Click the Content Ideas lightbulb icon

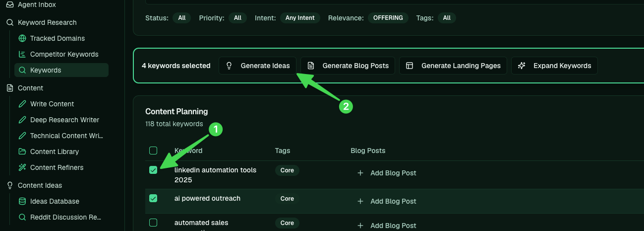(9, 185)
